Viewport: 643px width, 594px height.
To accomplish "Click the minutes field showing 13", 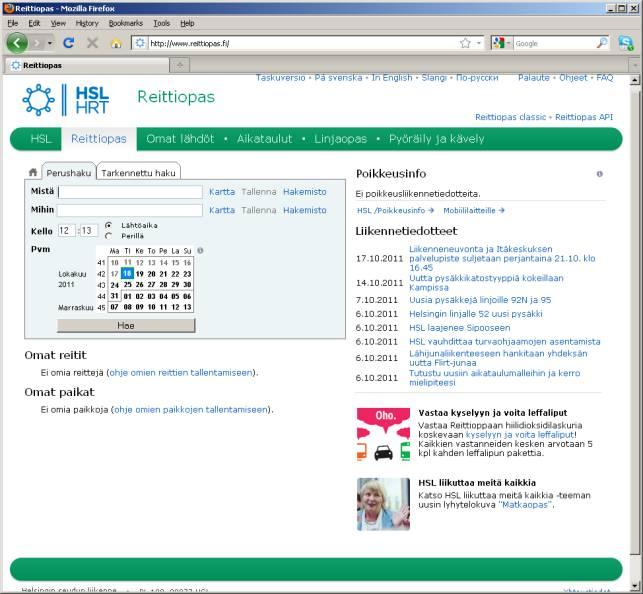I will point(89,231).
